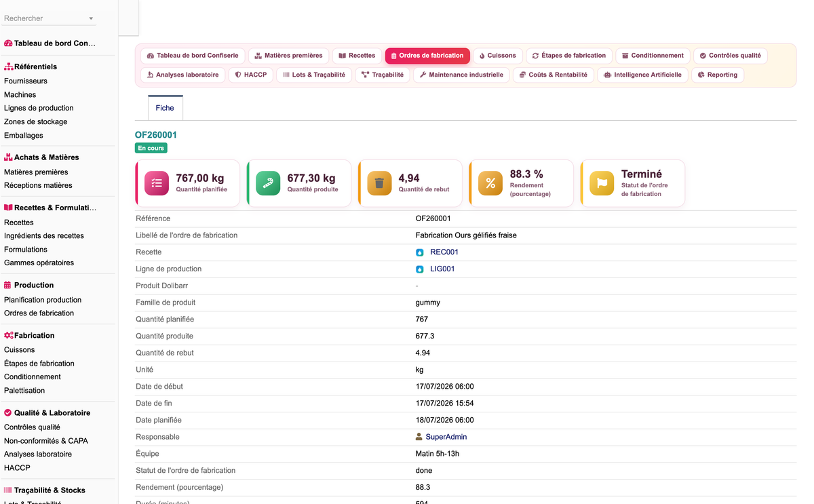Go to Recettes in the top navigation
Viewport: 814px width, 504px height.
tap(357, 56)
